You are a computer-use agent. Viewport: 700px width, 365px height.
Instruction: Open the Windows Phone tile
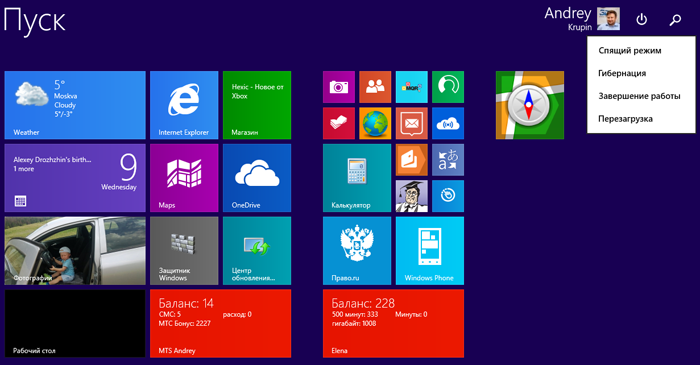(429, 251)
